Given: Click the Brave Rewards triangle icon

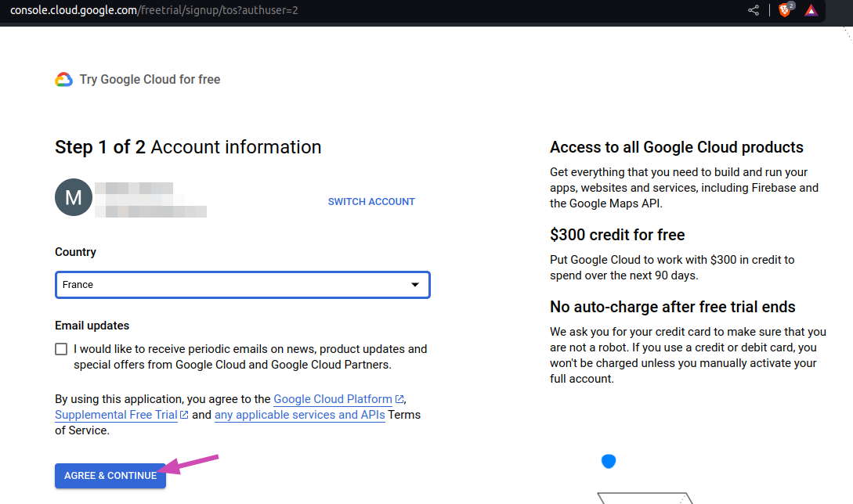Looking at the screenshot, I should pos(811,10).
